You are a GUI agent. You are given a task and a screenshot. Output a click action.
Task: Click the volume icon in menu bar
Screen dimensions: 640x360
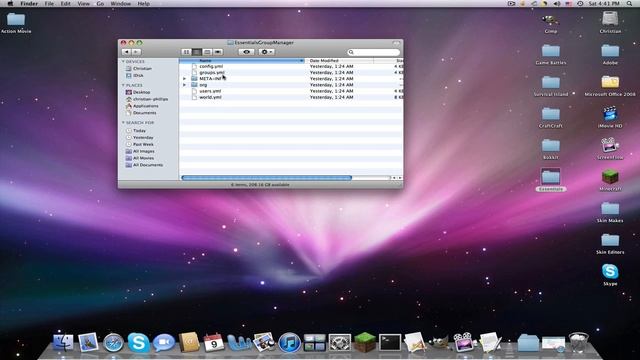point(557,3)
